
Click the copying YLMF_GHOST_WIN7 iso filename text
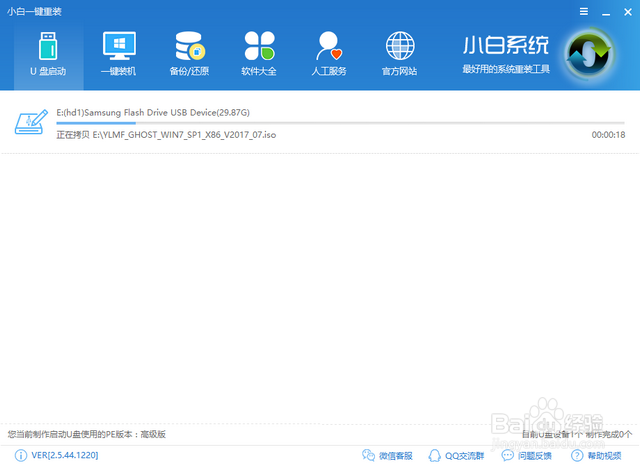tap(166, 135)
